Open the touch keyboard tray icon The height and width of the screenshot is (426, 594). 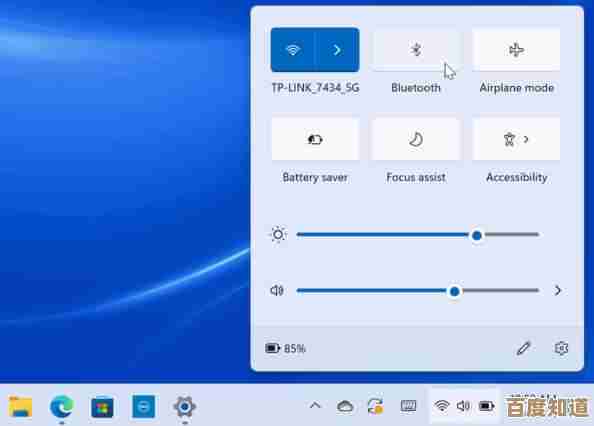[408, 406]
